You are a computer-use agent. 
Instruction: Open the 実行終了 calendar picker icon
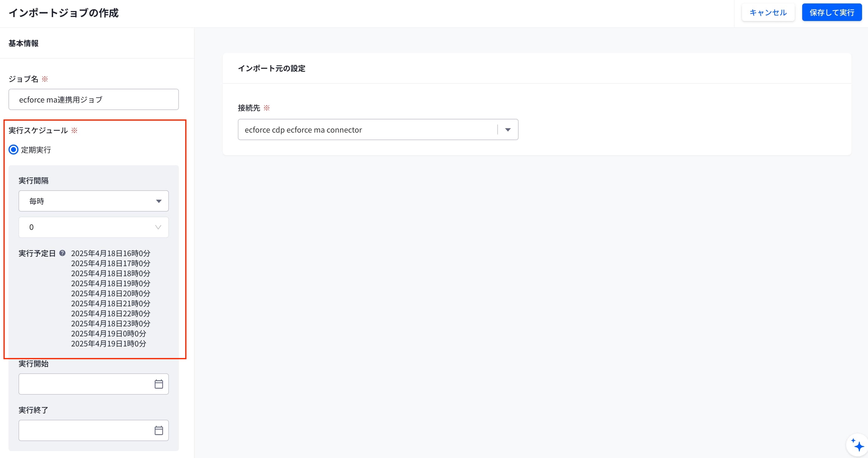click(159, 430)
